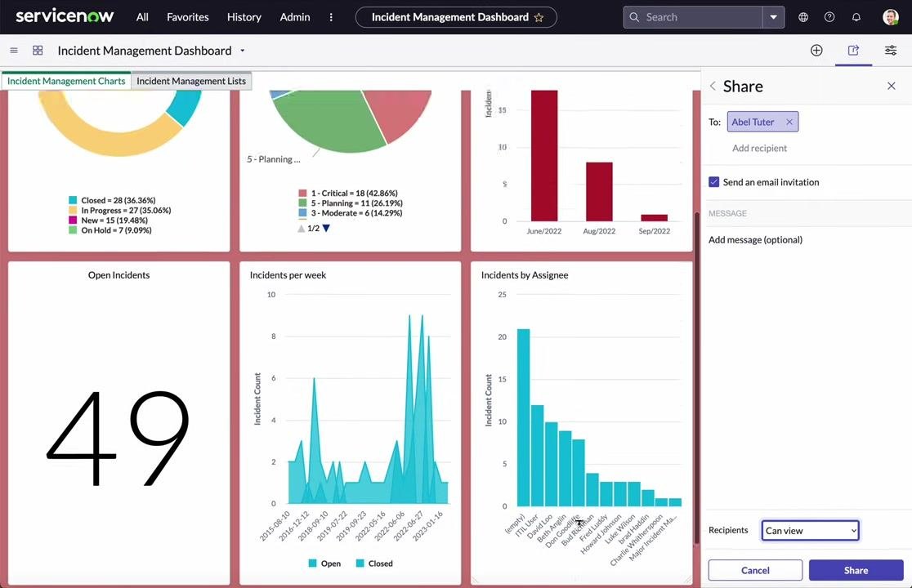Click the Aug/2022 bar in the chart
This screenshot has width=912, height=588.
click(599, 192)
